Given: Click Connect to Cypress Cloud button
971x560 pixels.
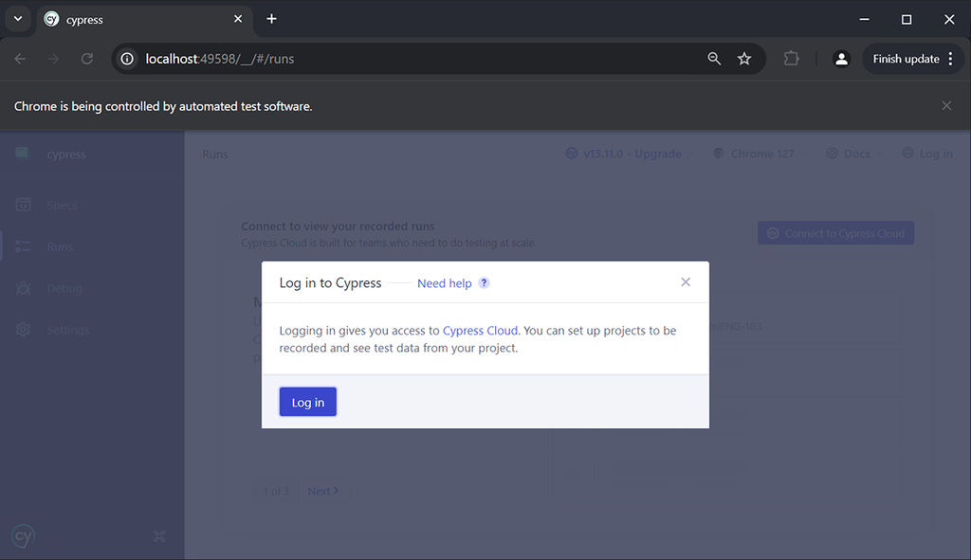Looking at the screenshot, I should point(835,233).
